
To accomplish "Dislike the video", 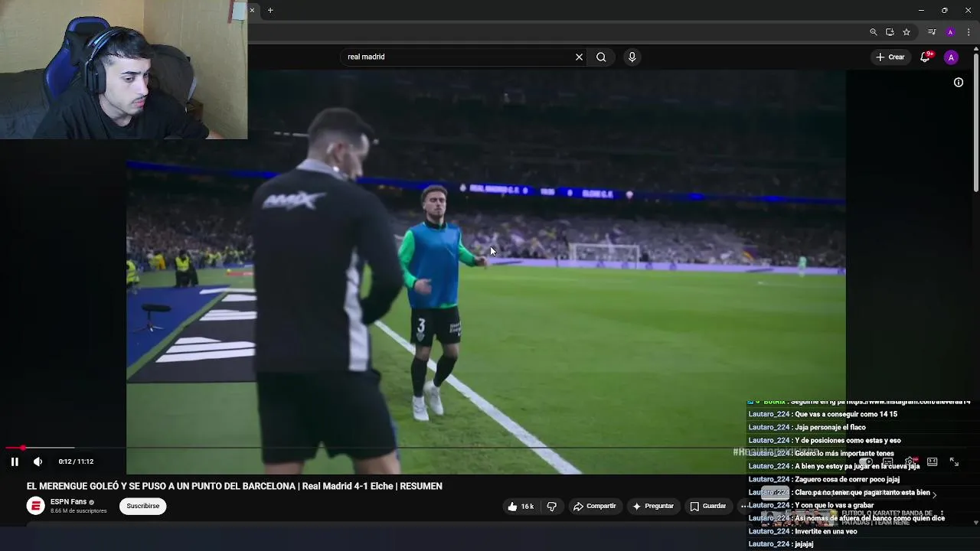I will coord(551,506).
